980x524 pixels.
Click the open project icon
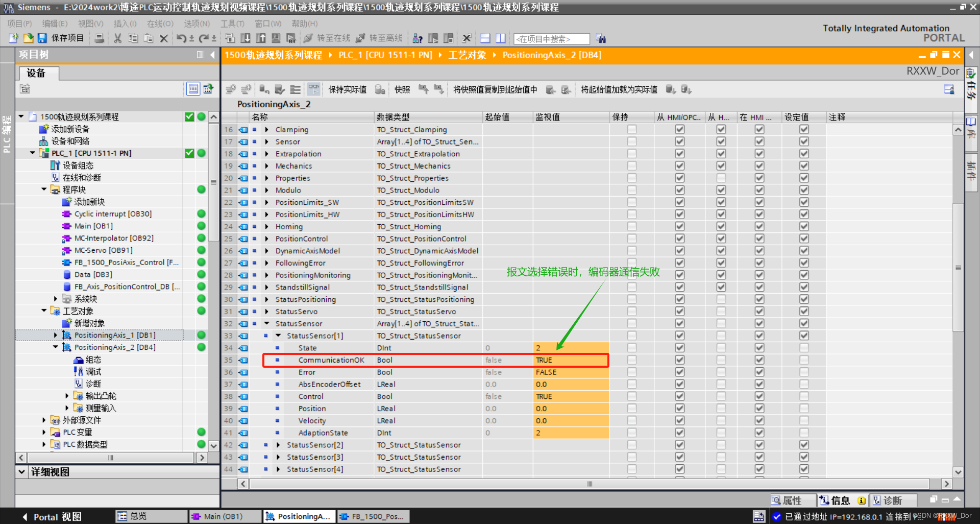(28, 38)
